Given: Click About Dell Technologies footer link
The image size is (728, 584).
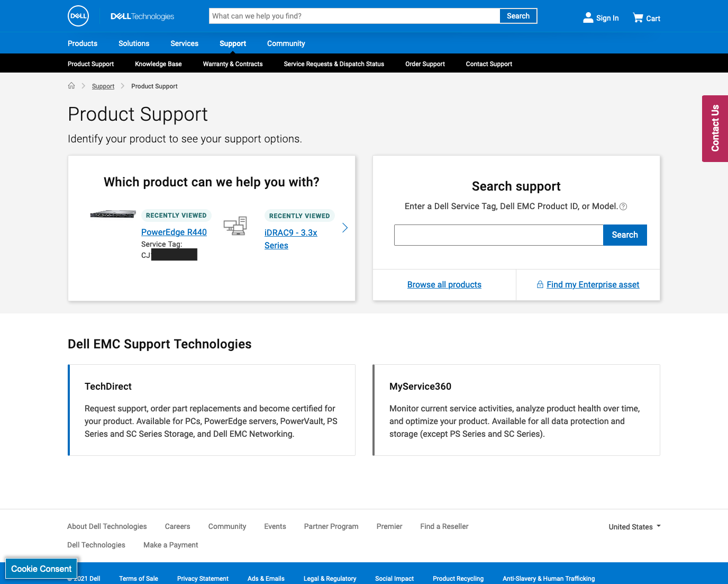Looking at the screenshot, I should coord(107,526).
